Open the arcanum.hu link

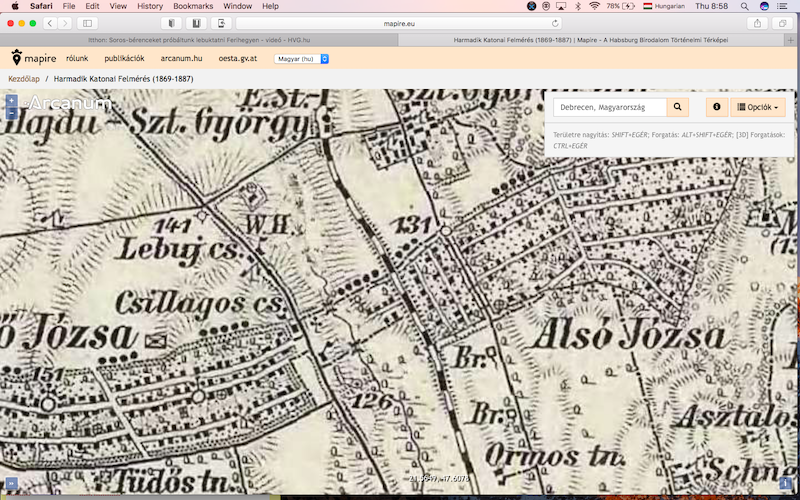point(181,59)
